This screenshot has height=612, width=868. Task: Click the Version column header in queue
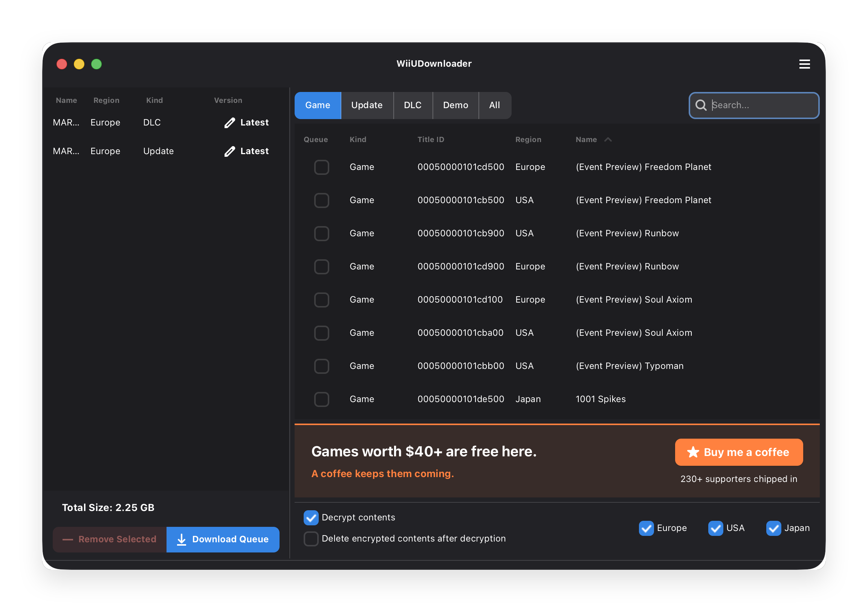coord(228,100)
